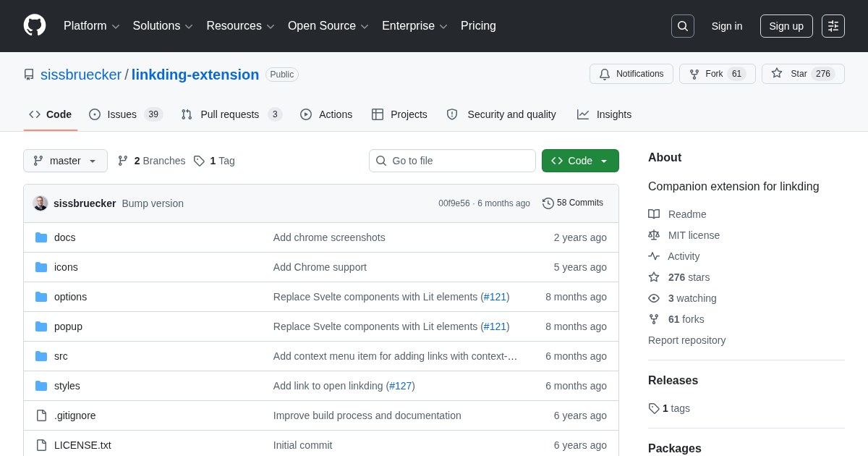Open the 00f9e56 commit hash link
Image resolution: width=868 pixels, height=456 pixels.
[454, 203]
